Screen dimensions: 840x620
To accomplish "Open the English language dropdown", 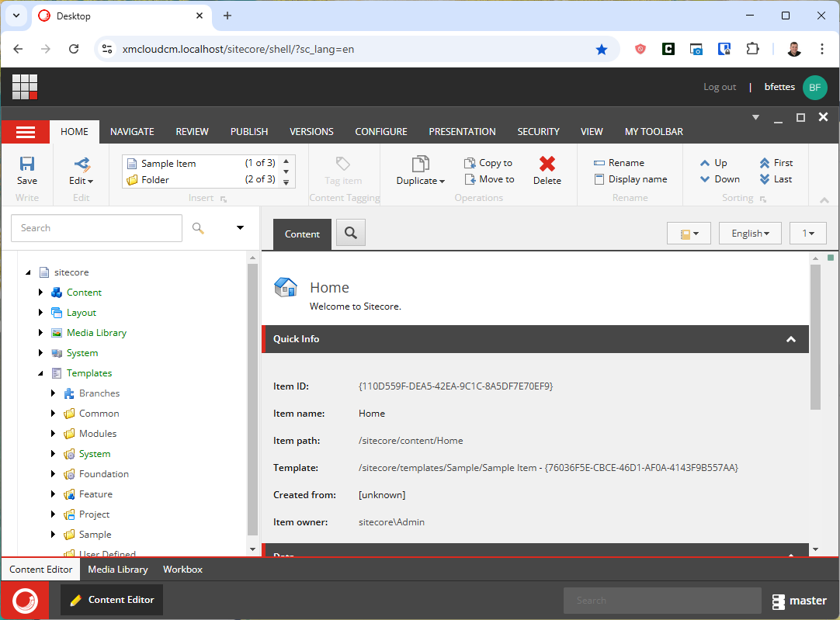I will pos(750,234).
